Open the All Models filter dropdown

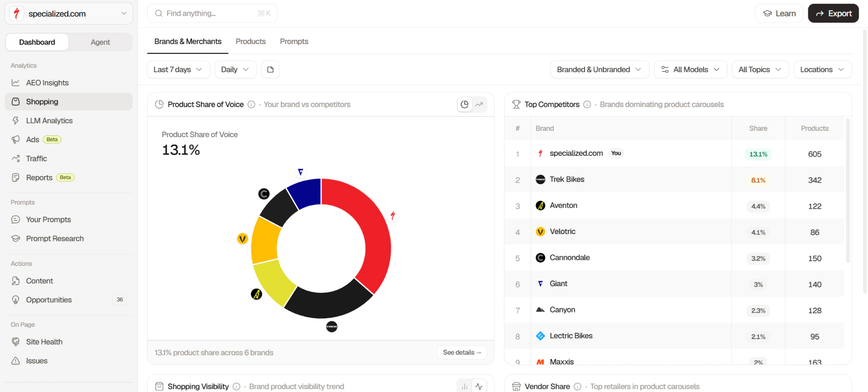tap(690, 69)
